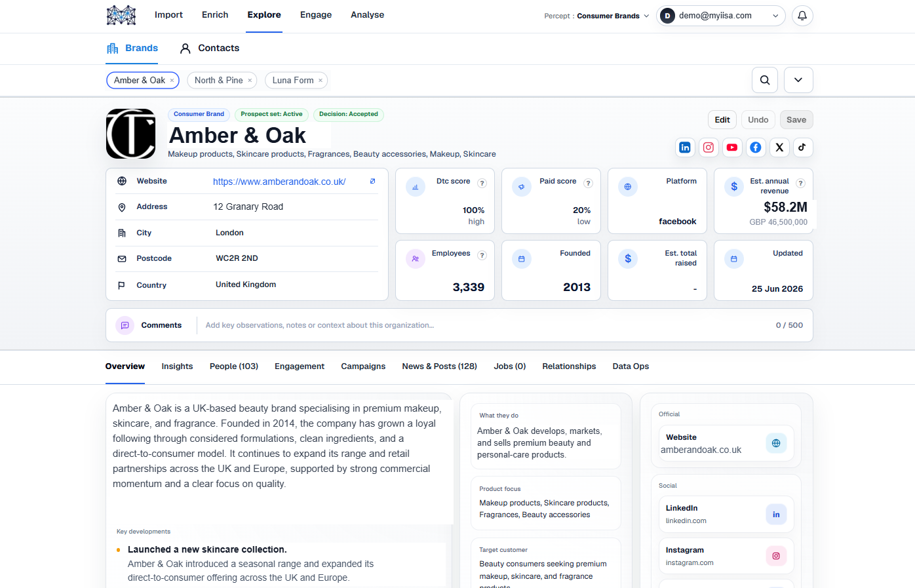Open the Instagram social profile icon

[x=709, y=147]
